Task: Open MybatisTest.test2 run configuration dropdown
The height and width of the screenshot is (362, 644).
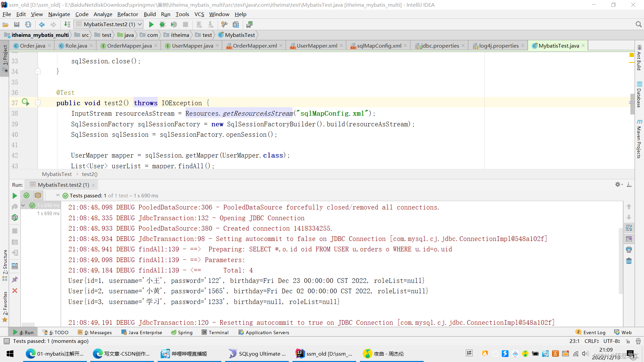Action: click(109, 24)
